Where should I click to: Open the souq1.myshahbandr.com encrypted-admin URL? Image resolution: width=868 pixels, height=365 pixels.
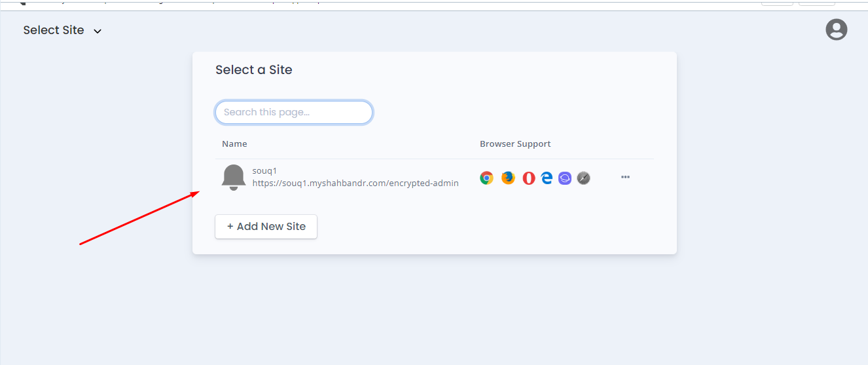tap(355, 183)
